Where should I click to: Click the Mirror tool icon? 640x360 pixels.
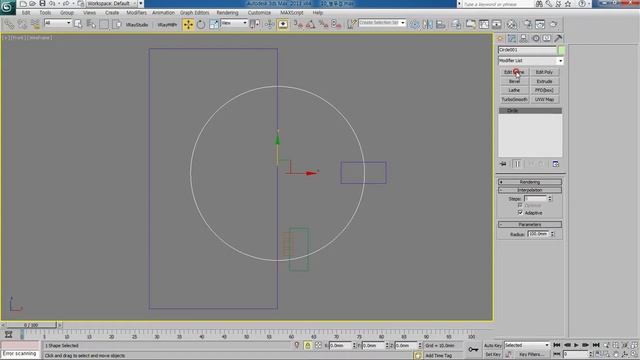tap(427, 24)
